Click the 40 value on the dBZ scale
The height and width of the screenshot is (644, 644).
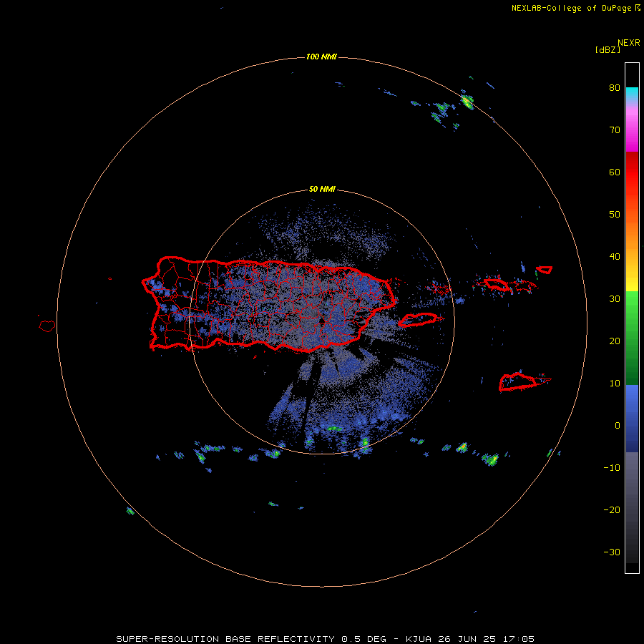coord(615,257)
